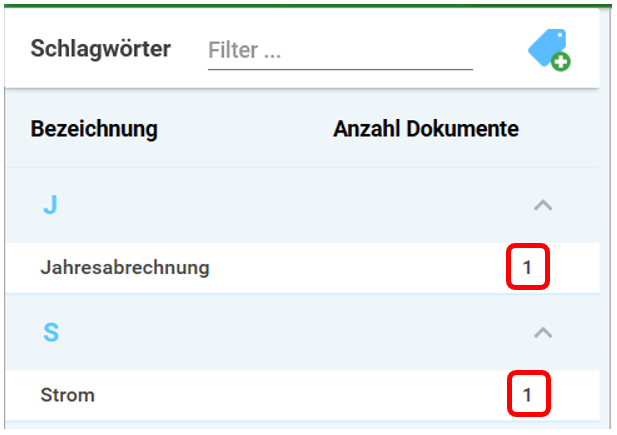The width and height of the screenshot is (617, 435).
Task: Toggle the S section header row
Action: [302, 333]
